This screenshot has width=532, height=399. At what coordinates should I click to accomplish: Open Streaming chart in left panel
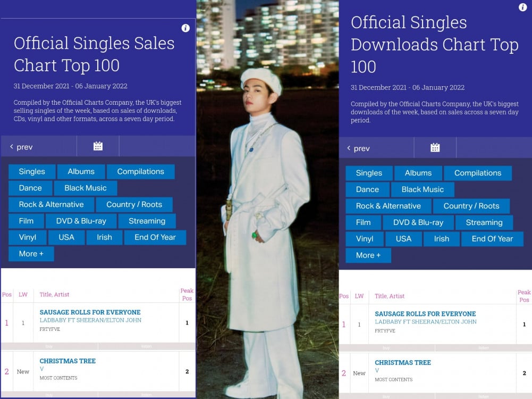(x=147, y=221)
